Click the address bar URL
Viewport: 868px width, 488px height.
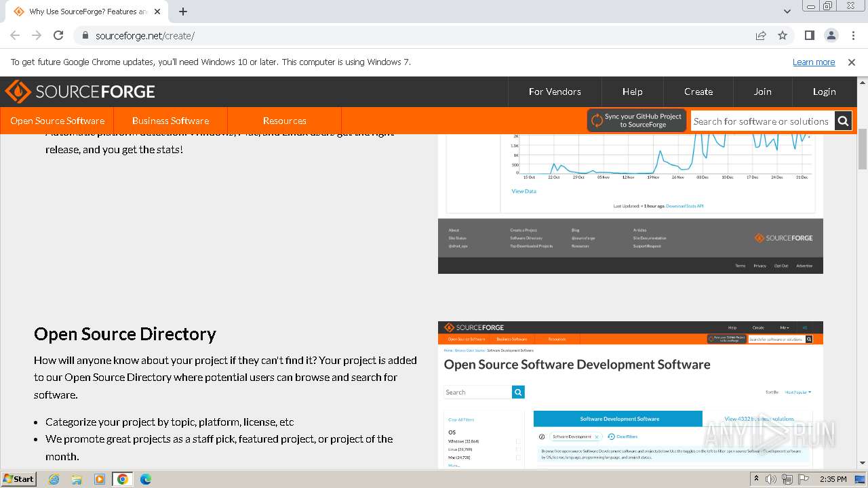click(x=145, y=36)
